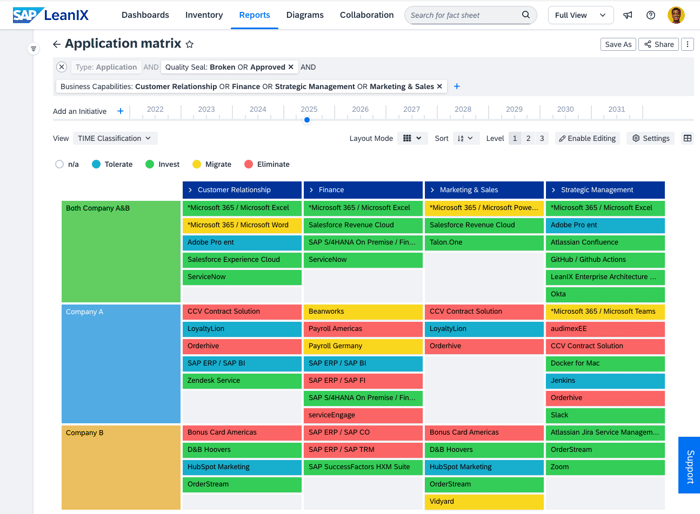Open the announcements megaphone icon
This screenshot has width=700, height=514.
click(628, 15)
